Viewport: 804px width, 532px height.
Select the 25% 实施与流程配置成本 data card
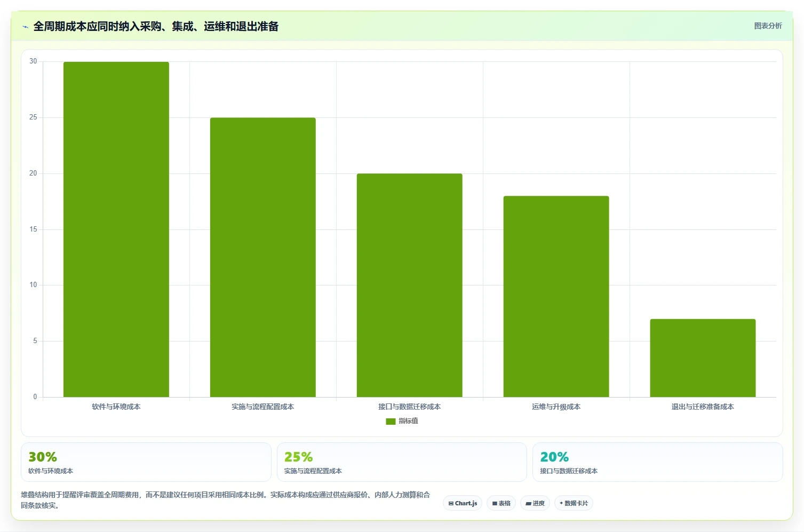(x=402, y=462)
